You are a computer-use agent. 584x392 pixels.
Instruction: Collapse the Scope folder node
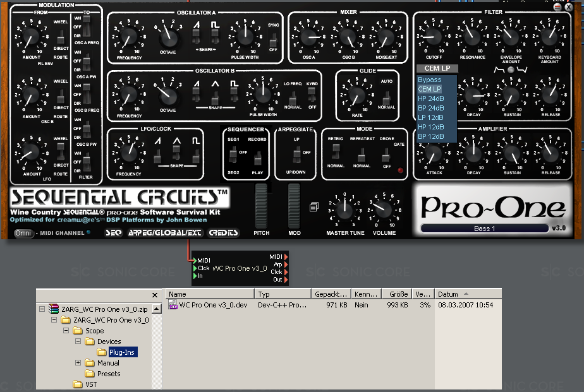[66, 331]
